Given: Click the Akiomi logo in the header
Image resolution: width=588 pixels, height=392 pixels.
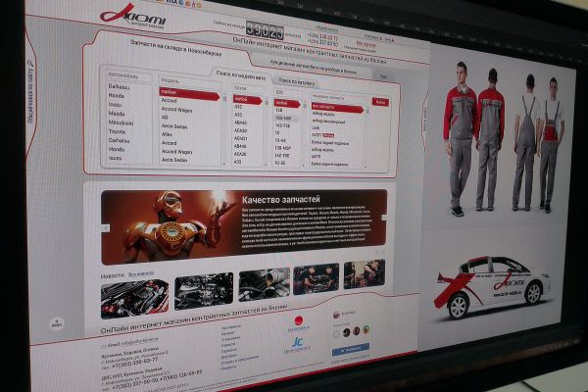Looking at the screenshot, I should point(132,18).
